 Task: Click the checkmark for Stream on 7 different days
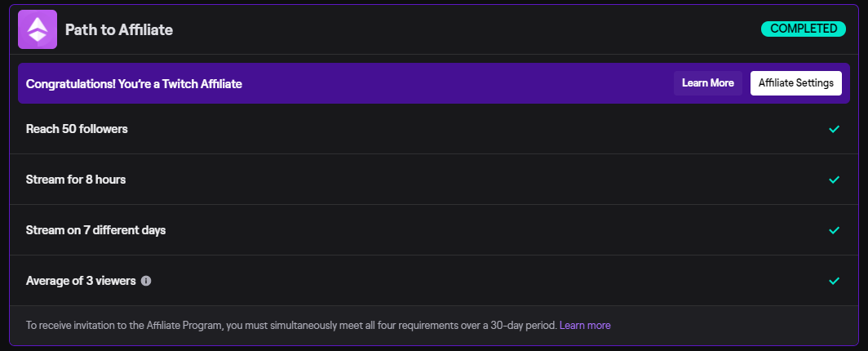pyautogui.click(x=834, y=230)
